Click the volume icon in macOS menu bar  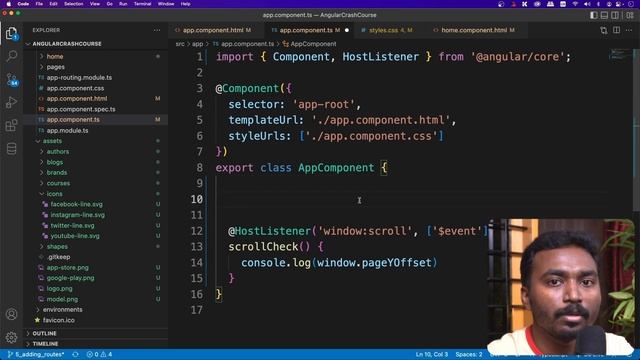pos(587,4)
